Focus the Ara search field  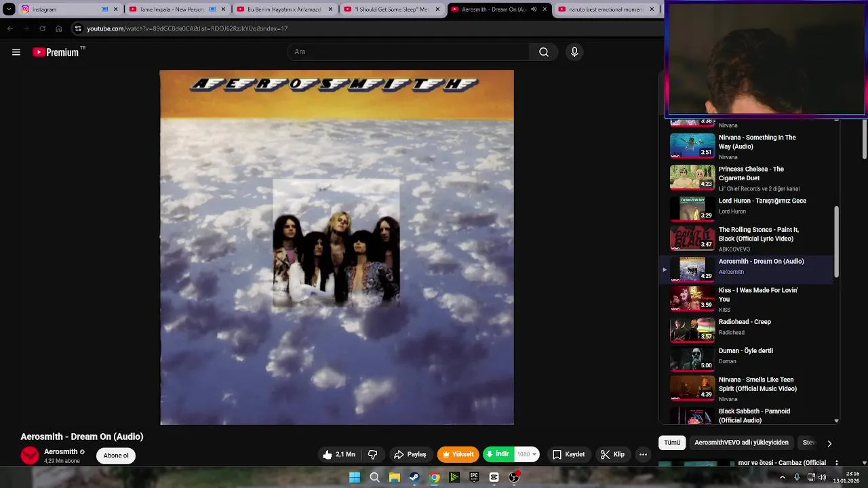click(x=409, y=52)
